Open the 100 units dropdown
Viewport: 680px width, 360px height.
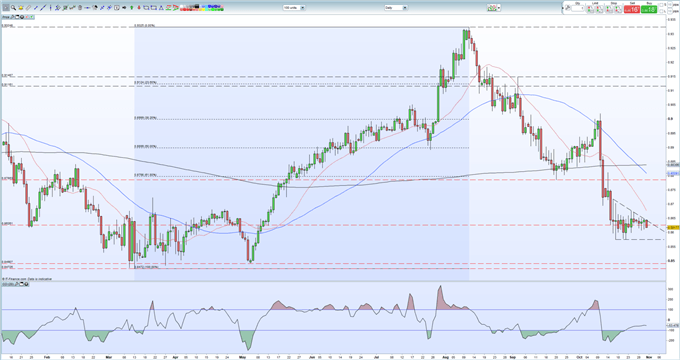294,7
